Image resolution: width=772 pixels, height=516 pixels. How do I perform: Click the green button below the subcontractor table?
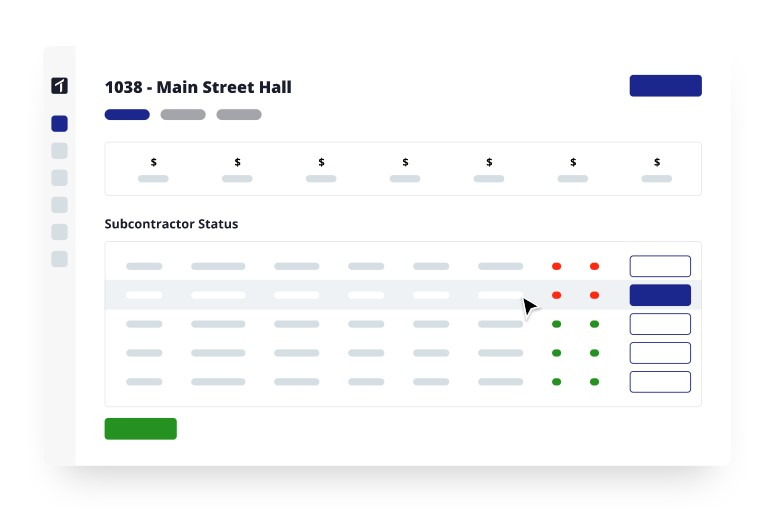140,429
